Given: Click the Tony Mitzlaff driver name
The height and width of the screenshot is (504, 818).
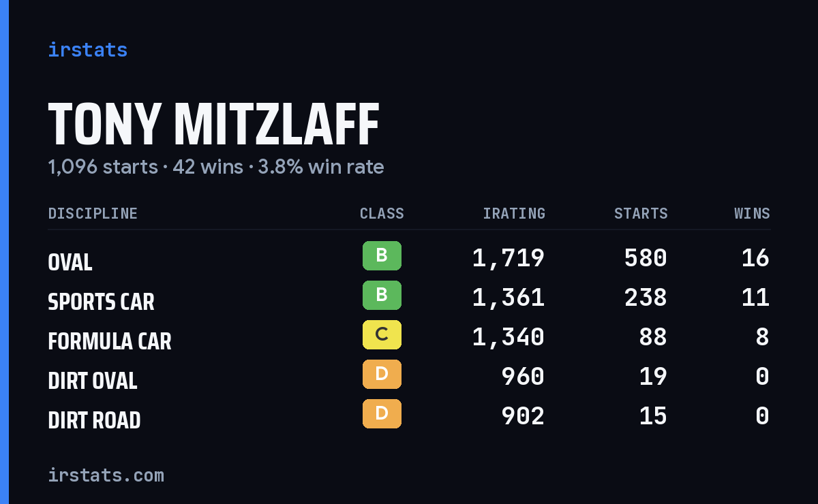Looking at the screenshot, I should point(213,124).
